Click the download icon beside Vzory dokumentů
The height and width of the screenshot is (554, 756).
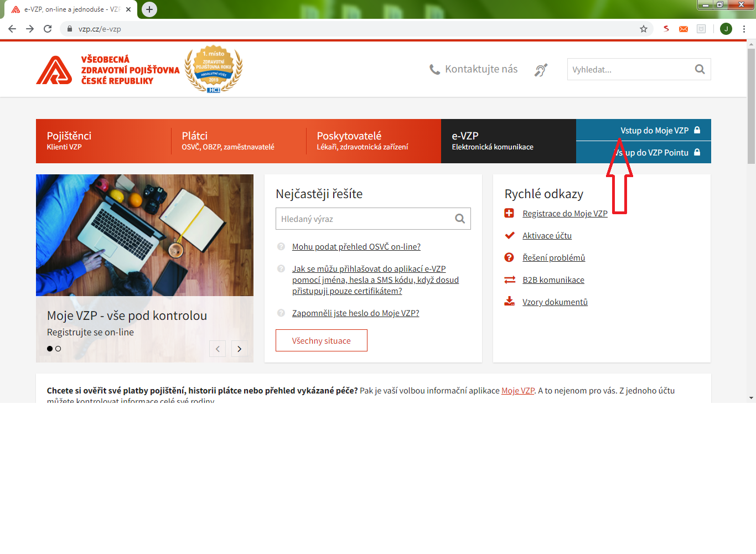(x=509, y=301)
